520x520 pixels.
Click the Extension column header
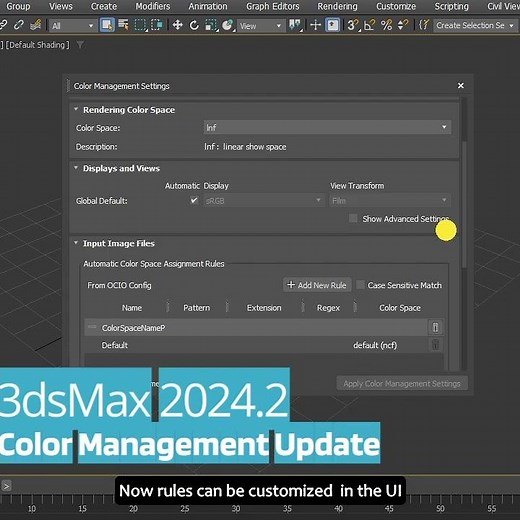click(264, 308)
